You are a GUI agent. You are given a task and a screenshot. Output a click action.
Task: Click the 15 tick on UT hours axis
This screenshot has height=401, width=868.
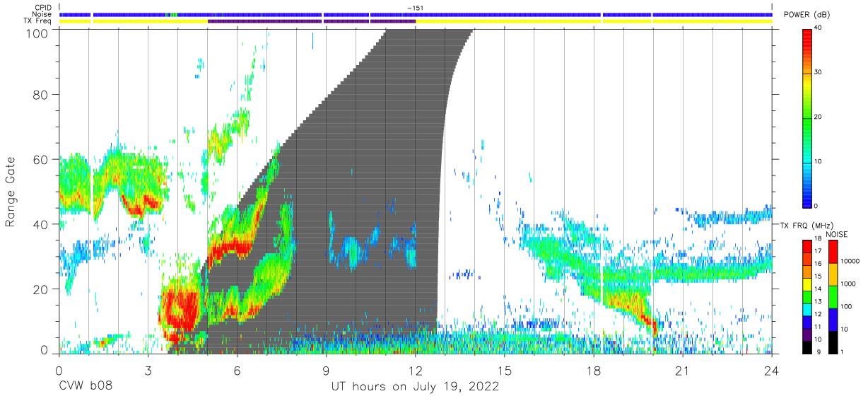pos(505,371)
